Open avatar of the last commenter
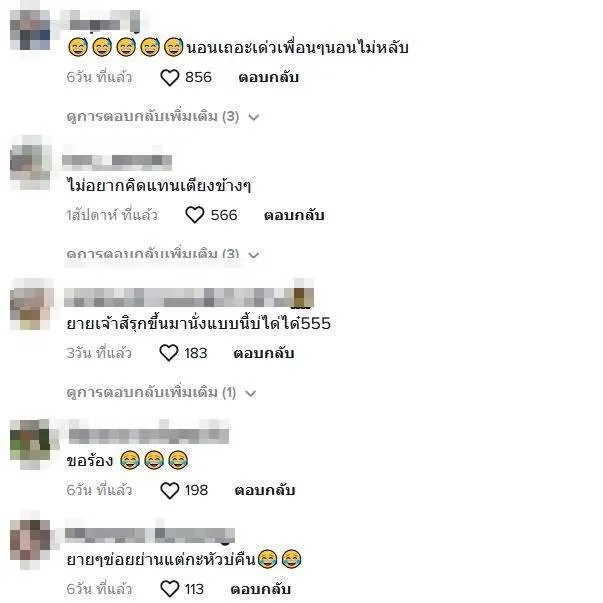603x603 pixels. click(x=30, y=541)
